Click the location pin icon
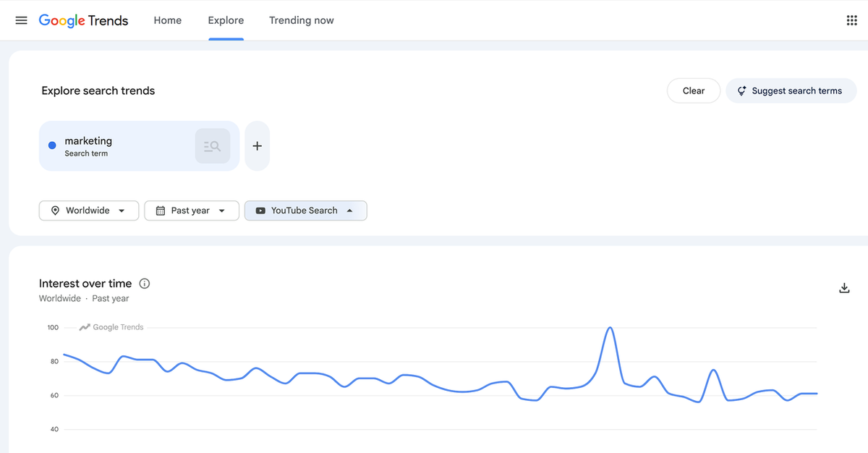Screen dimensions: 868x453 (55, 211)
